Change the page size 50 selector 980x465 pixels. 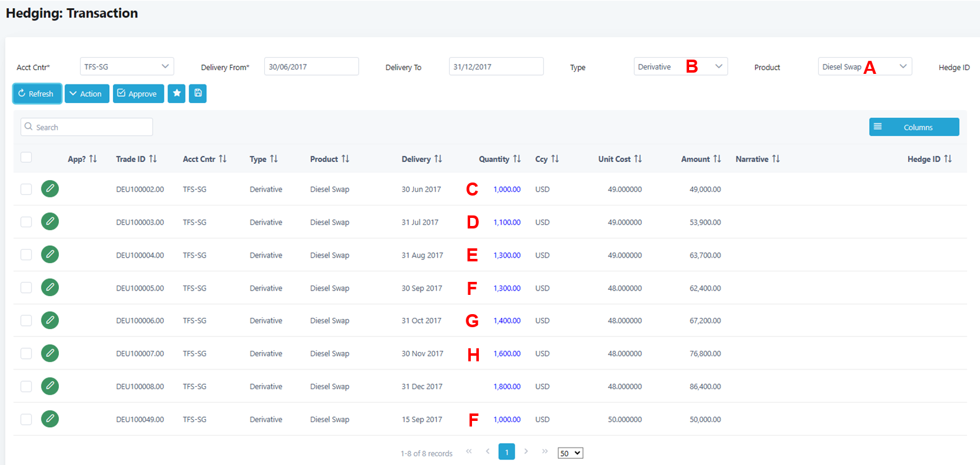pyautogui.click(x=570, y=453)
